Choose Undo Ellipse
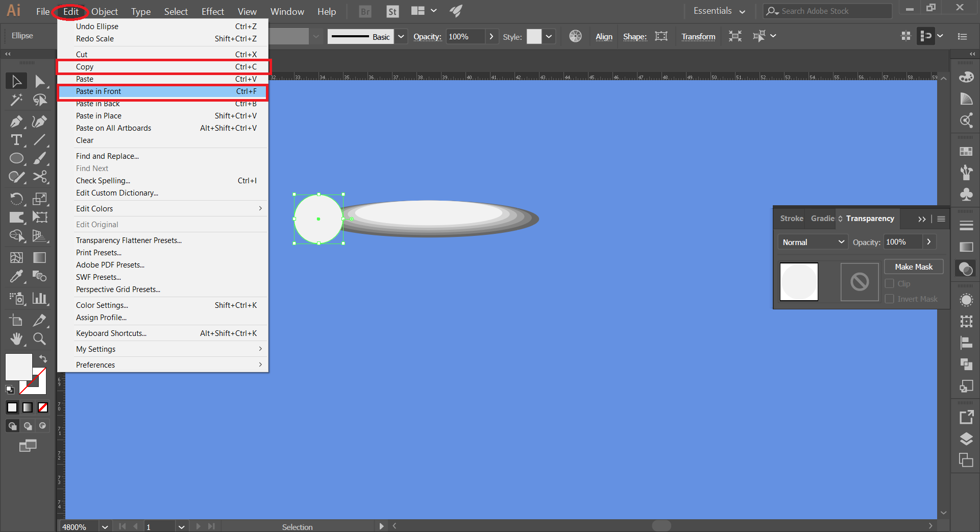980x532 pixels. [163, 26]
